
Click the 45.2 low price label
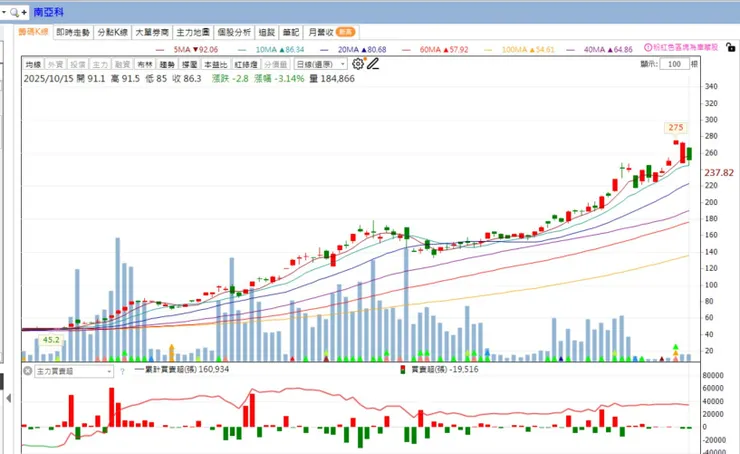pyautogui.click(x=51, y=340)
